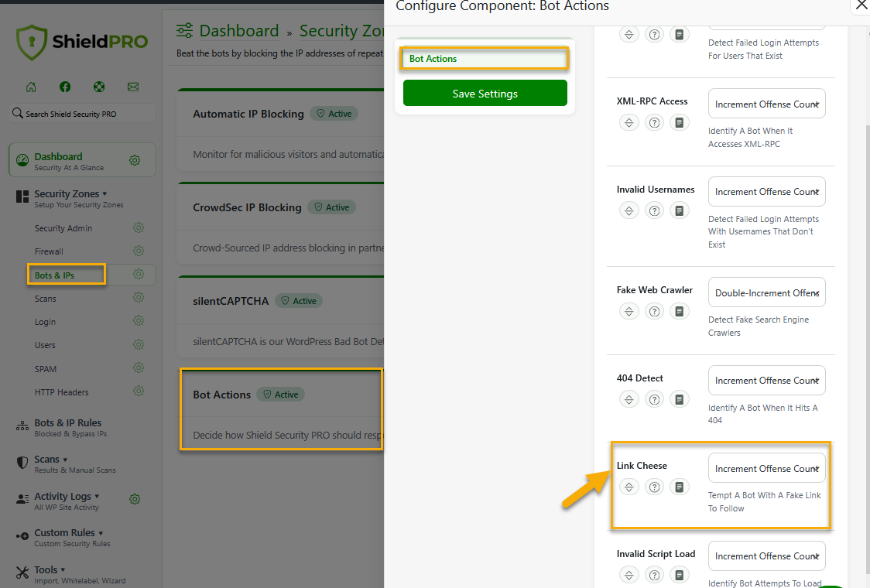This screenshot has width=870, height=588.
Task: Open Link Cheese dropdown
Action: pos(767,468)
